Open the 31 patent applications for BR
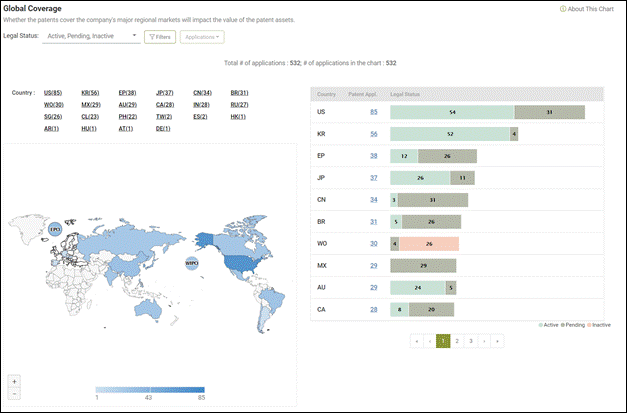The image size is (627, 413). click(x=373, y=222)
